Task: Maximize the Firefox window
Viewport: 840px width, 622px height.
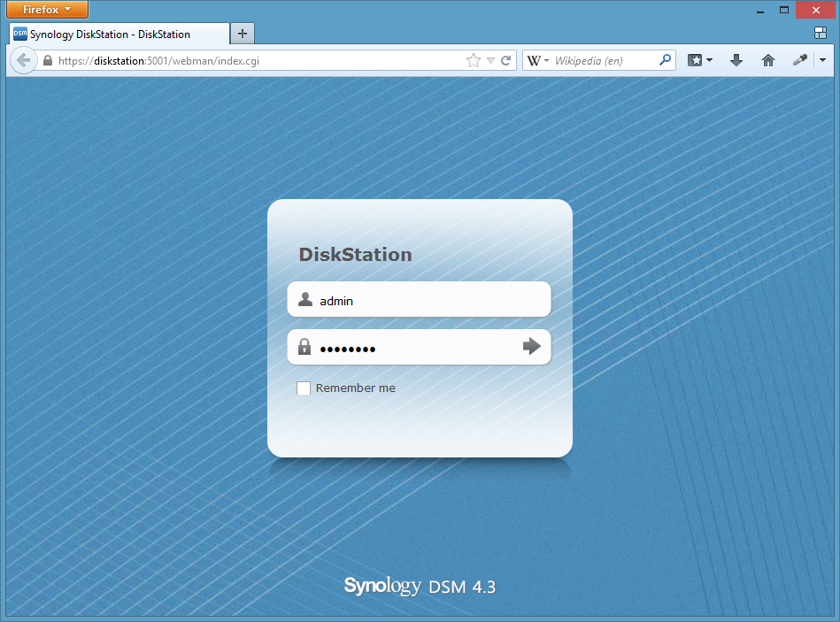Action: (x=783, y=10)
